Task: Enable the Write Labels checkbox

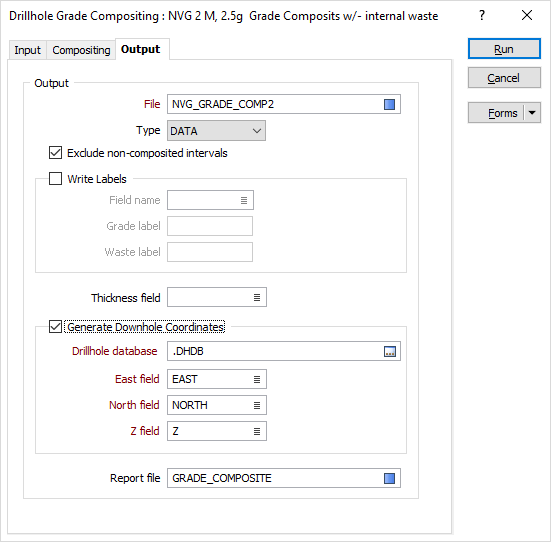Action: coord(56,179)
